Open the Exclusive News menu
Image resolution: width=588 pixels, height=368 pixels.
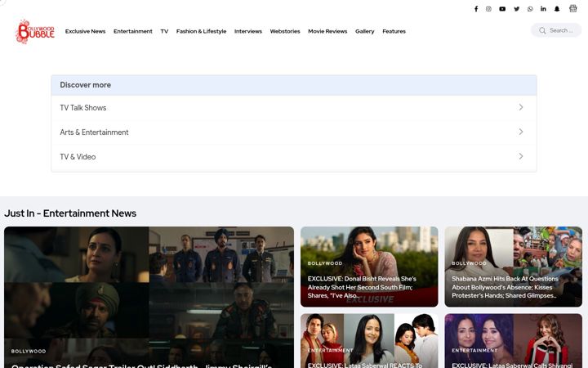point(85,31)
